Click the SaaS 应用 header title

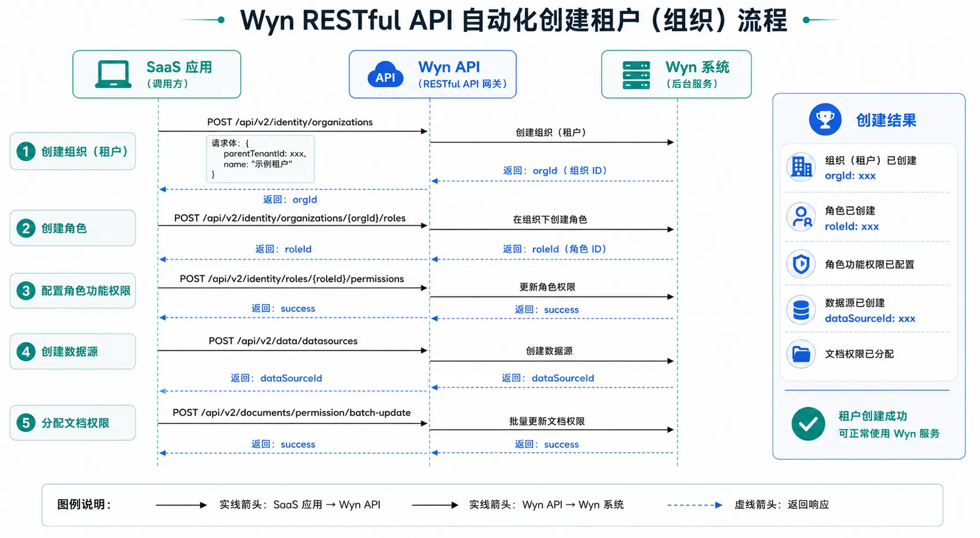pos(179,67)
